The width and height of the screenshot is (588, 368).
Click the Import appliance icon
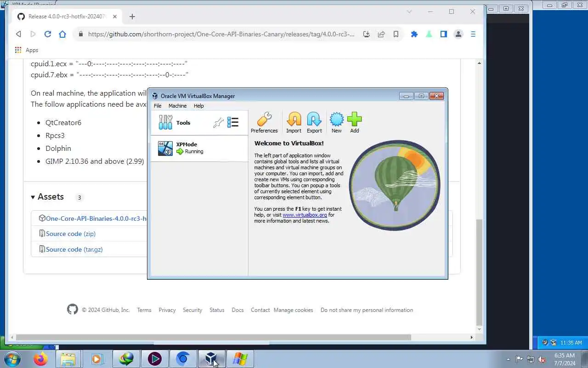pyautogui.click(x=294, y=122)
